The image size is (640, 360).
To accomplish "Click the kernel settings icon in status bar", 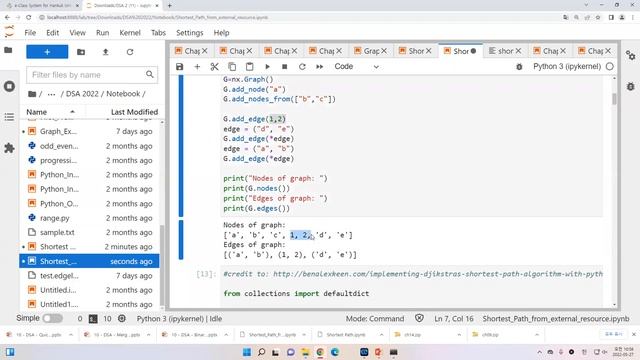I will pos(122,318).
